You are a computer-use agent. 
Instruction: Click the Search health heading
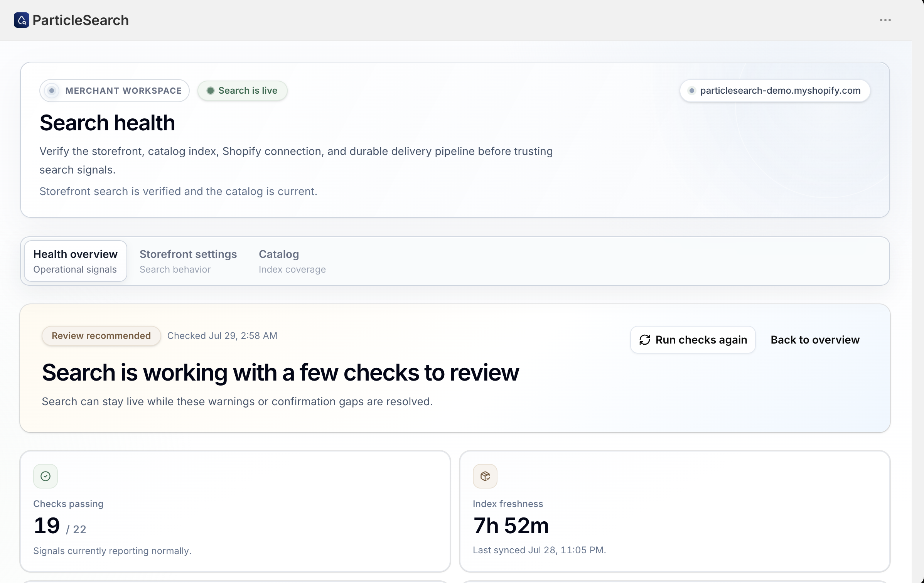point(107,123)
